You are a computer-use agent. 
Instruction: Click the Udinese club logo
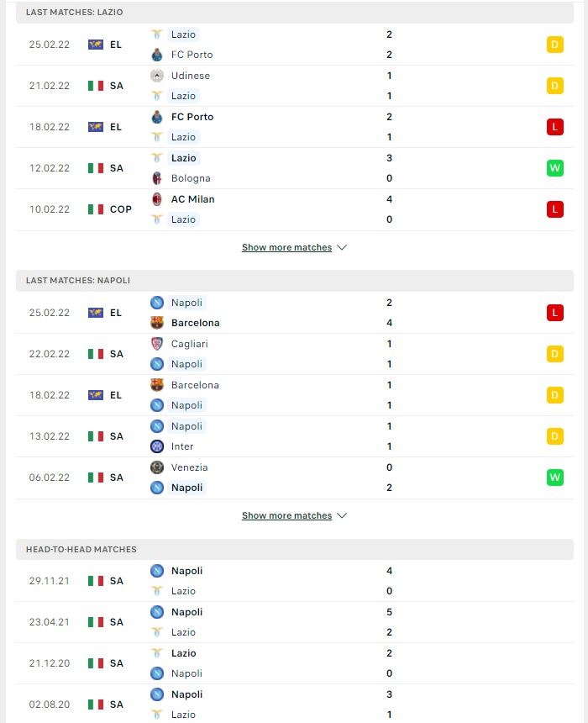pos(157,76)
